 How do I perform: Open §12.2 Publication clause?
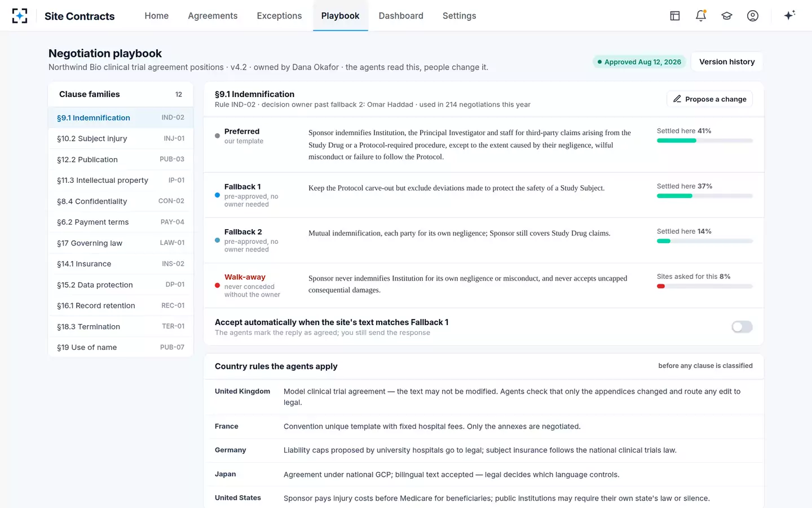[x=121, y=159]
